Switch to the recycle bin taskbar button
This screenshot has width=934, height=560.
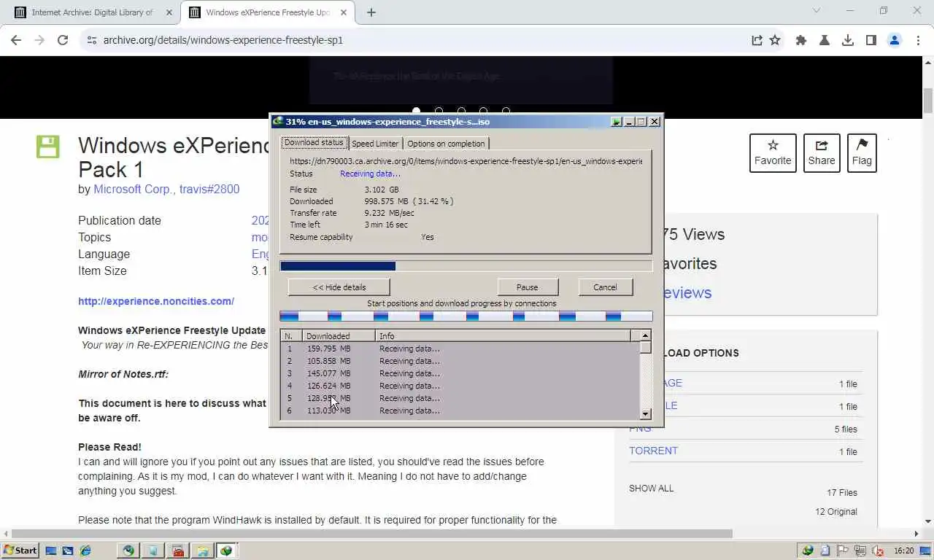point(153,551)
